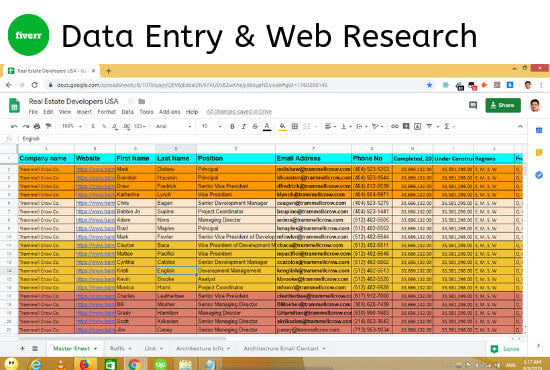This screenshot has height=370, width=550.
Task: Open the 123 number format dropdown
Action: pyautogui.click(x=140, y=126)
